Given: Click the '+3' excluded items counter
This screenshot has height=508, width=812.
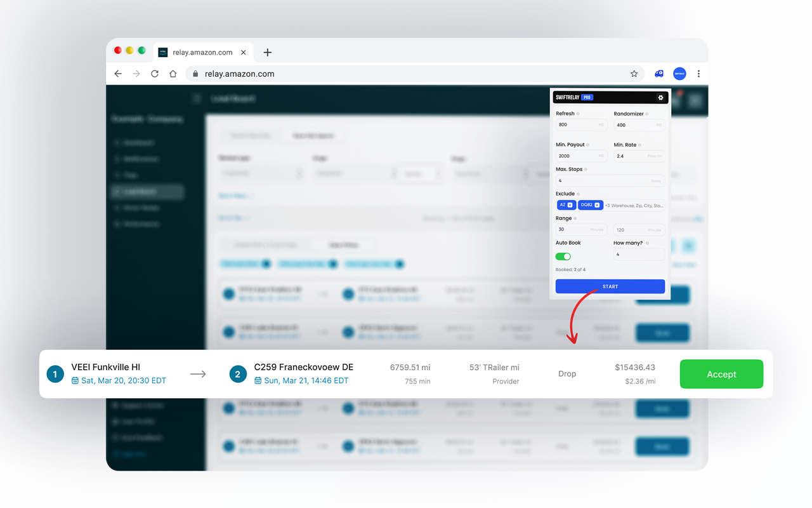Looking at the screenshot, I should (607, 206).
